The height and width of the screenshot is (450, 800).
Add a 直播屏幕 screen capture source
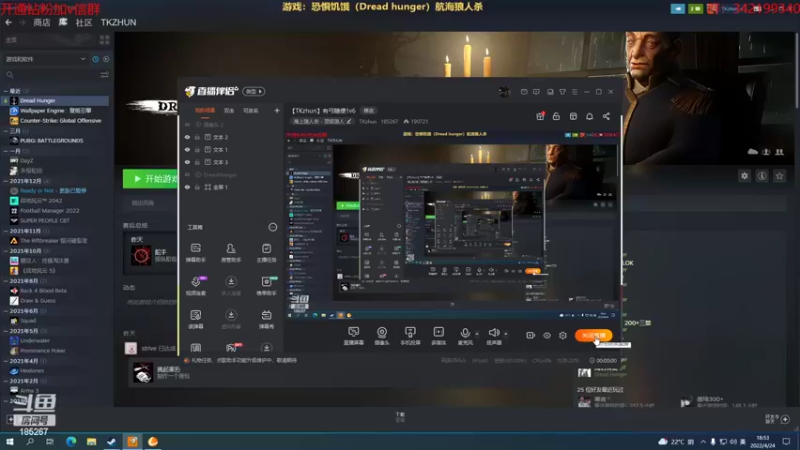(354, 336)
